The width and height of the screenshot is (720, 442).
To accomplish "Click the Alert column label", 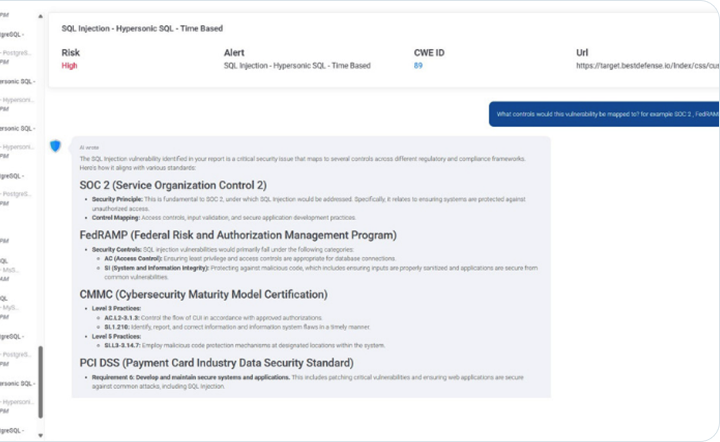I will click(x=234, y=53).
